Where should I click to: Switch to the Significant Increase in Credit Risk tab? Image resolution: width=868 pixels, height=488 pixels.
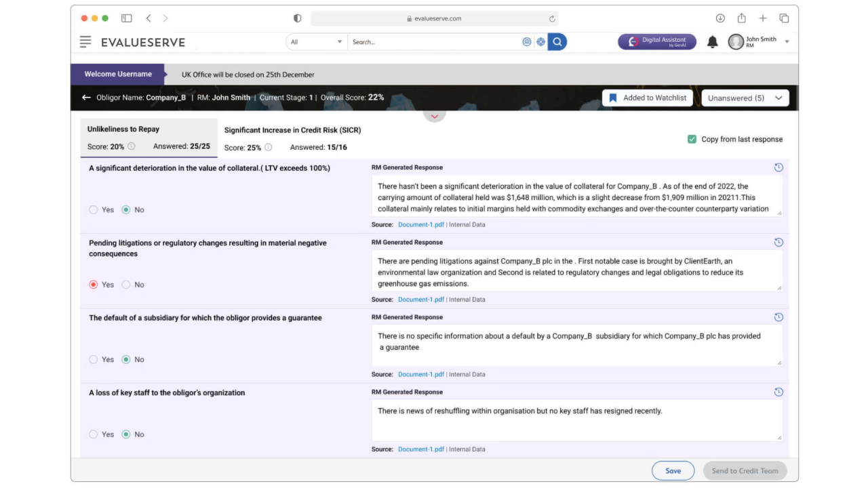(292, 138)
